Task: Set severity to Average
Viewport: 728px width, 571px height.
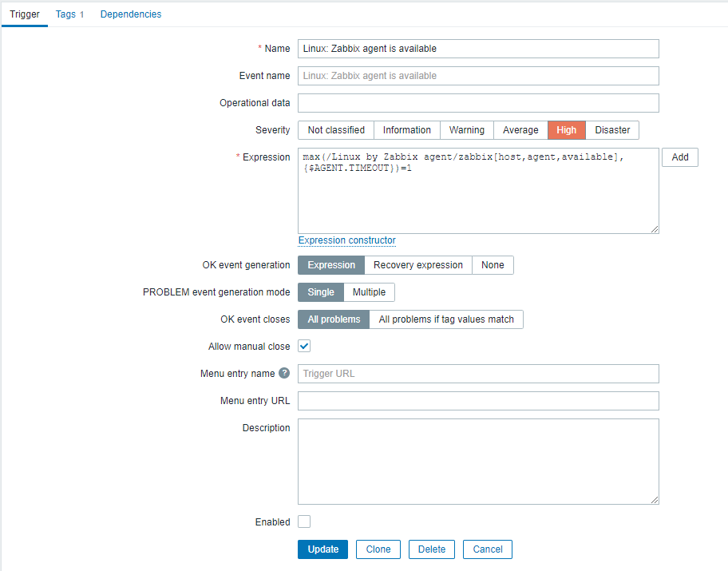Action: (520, 130)
